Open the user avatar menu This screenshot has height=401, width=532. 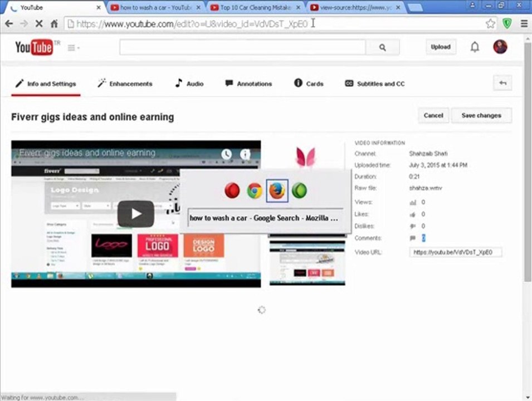[x=500, y=47]
